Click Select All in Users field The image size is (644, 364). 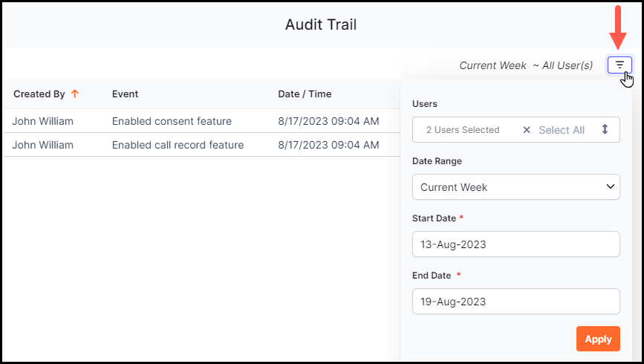tap(562, 130)
